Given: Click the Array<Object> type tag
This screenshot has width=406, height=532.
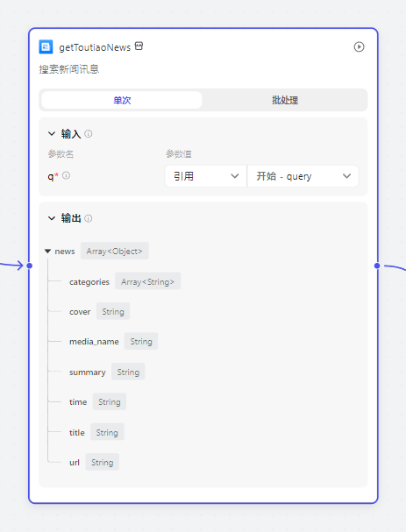Looking at the screenshot, I should point(114,251).
